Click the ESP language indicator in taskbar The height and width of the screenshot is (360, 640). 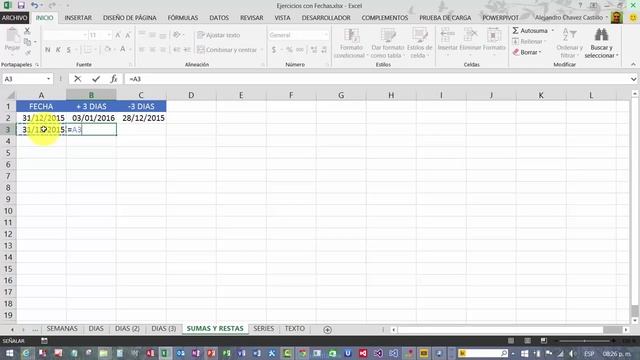(589, 353)
